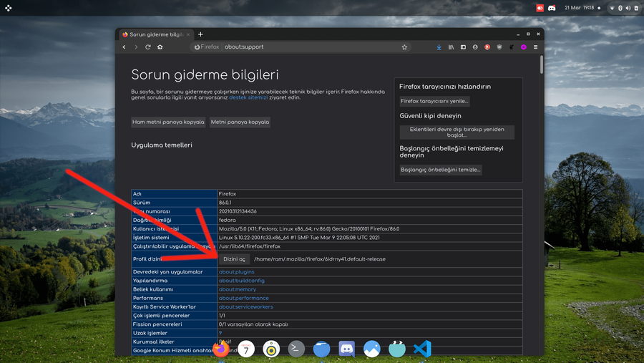
Task: Open the Library toolbar icon
Action: tap(451, 47)
